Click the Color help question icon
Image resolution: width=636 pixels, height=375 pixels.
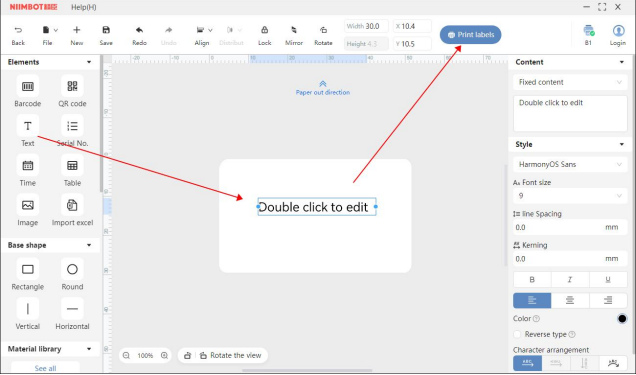(x=536, y=319)
